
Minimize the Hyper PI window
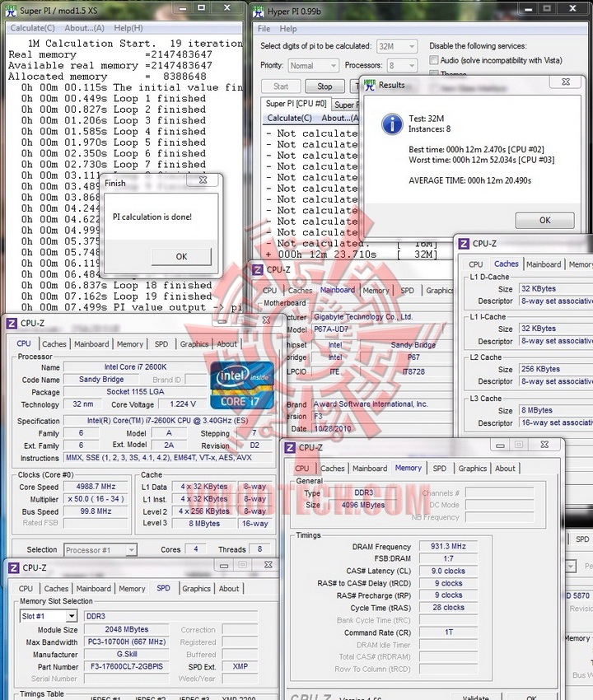528,8
